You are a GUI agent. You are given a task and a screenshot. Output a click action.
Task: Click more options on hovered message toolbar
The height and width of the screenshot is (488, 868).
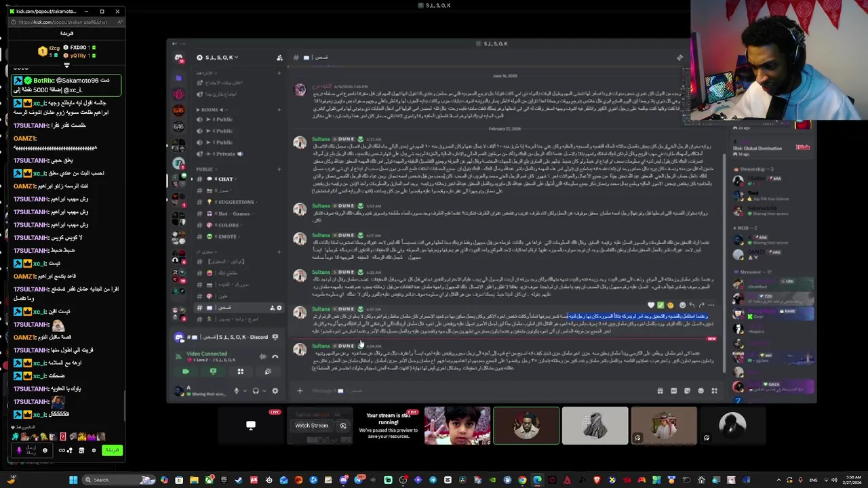tap(711, 305)
